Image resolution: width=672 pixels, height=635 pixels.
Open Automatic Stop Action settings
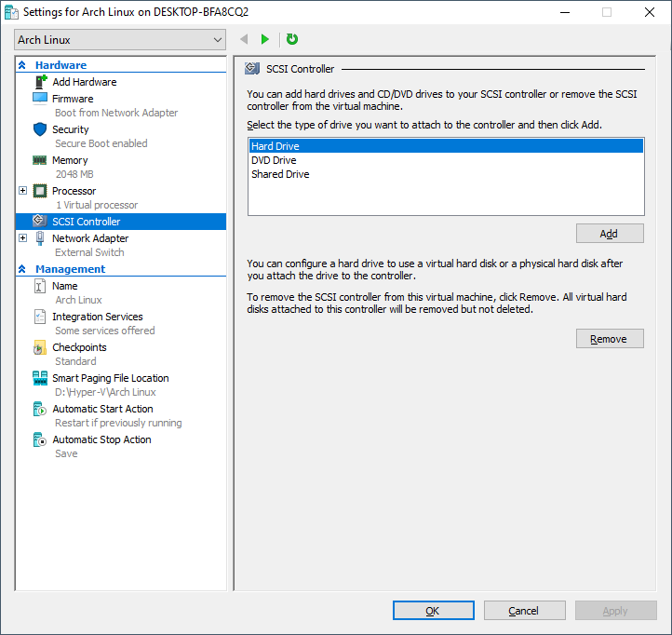click(101, 439)
